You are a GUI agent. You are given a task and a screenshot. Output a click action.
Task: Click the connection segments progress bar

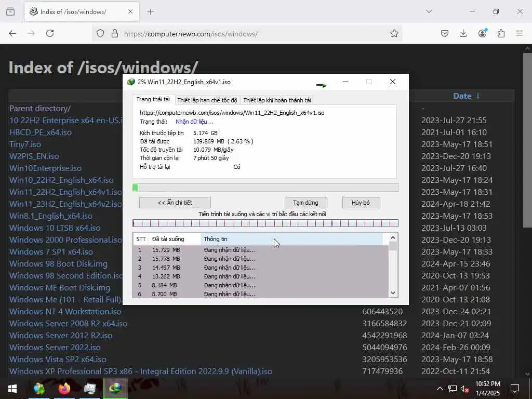point(265,223)
